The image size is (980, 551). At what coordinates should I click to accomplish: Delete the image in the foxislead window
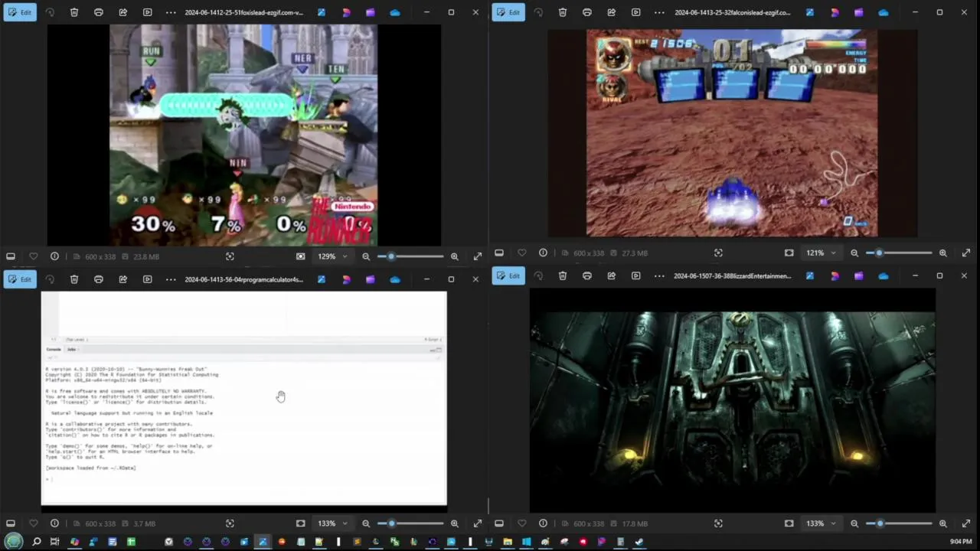pyautogui.click(x=74, y=12)
